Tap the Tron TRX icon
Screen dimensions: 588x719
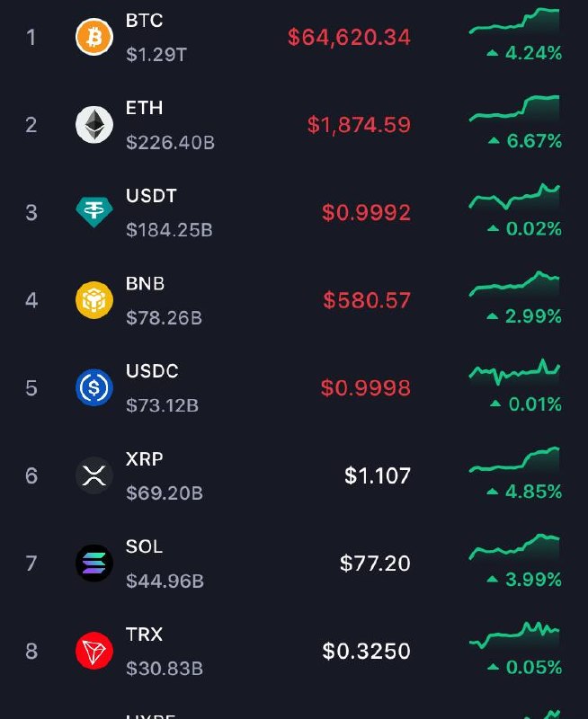coord(94,651)
